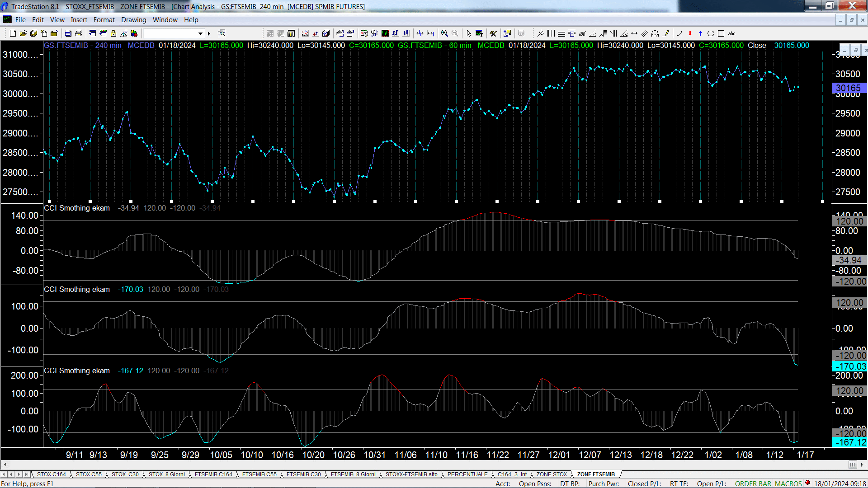This screenshot has width=868, height=488.
Task: Switch to the FTSEMIB C30 tab
Action: (303, 474)
